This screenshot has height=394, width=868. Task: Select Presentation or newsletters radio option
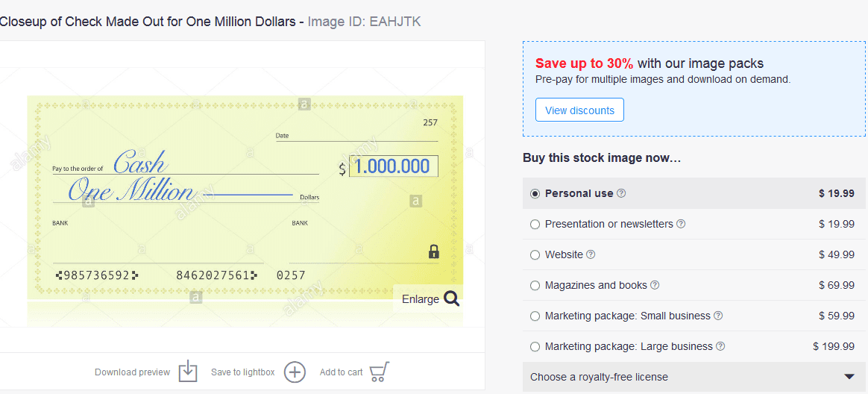pyautogui.click(x=535, y=224)
